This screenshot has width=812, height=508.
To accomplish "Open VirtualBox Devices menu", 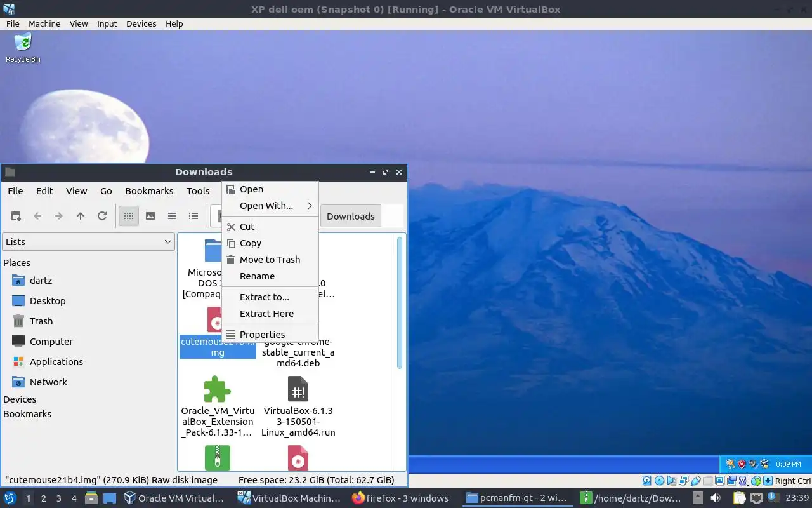I will (141, 23).
